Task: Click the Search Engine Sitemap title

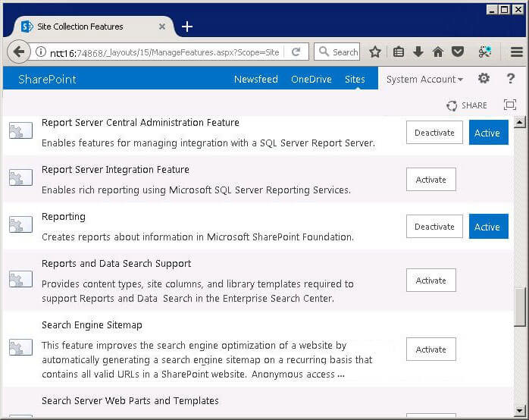Action: (x=92, y=325)
